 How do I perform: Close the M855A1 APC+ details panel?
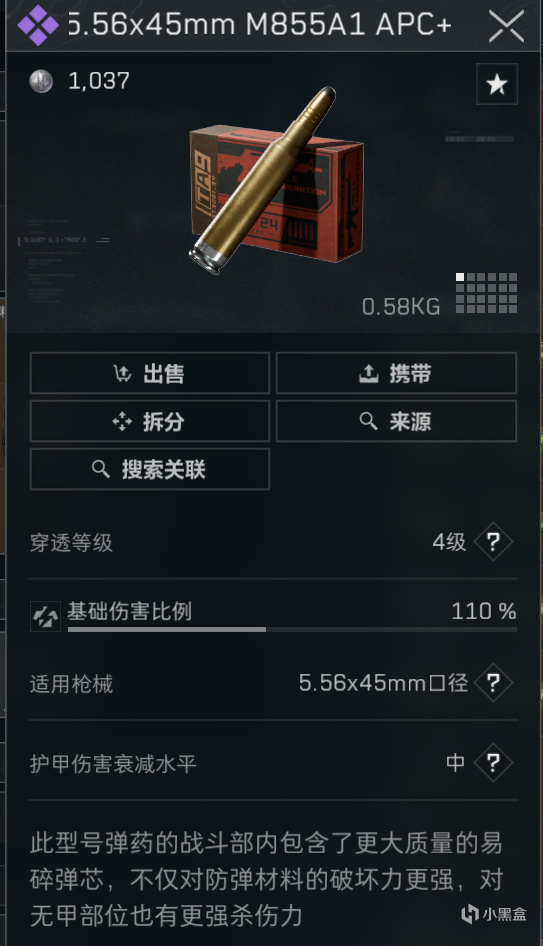(506, 27)
